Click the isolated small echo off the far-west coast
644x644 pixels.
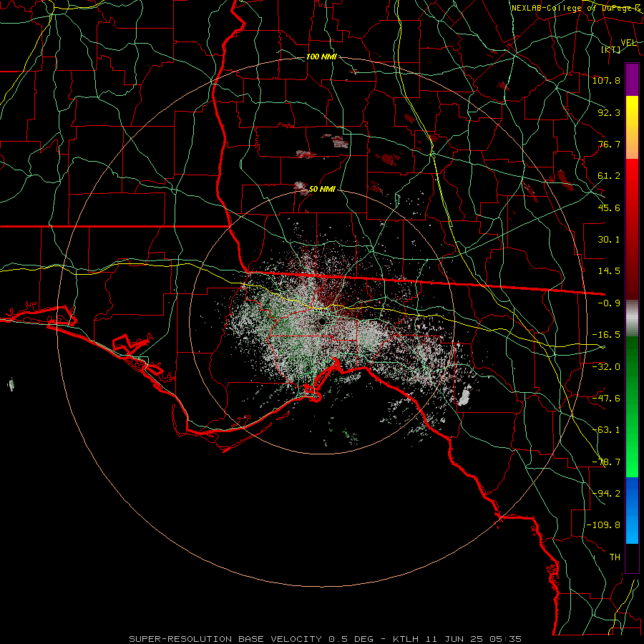pyautogui.click(x=11, y=384)
